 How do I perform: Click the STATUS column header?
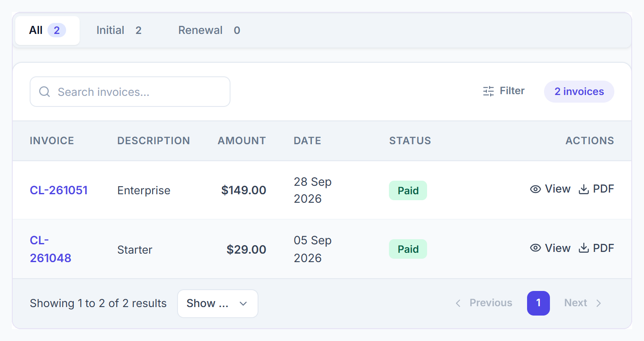410,141
